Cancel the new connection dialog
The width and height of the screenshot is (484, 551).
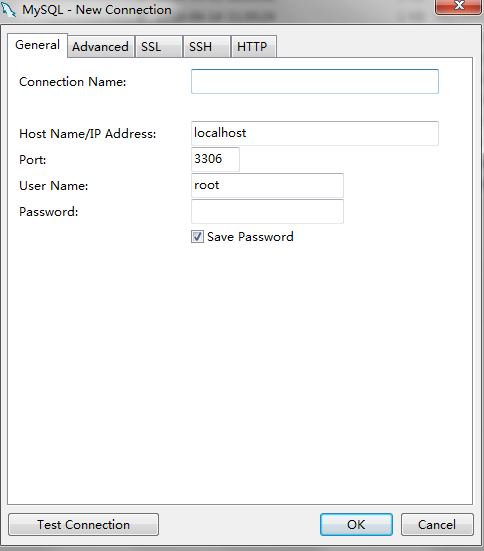pyautogui.click(x=437, y=524)
